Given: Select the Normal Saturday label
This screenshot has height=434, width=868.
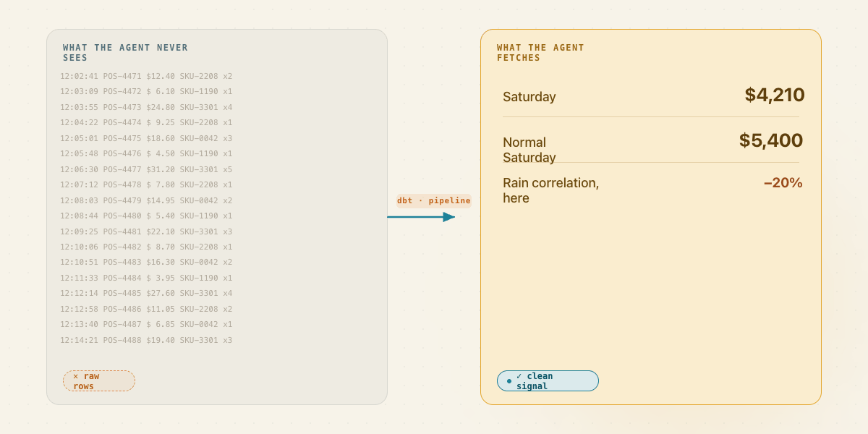Looking at the screenshot, I should (x=529, y=150).
